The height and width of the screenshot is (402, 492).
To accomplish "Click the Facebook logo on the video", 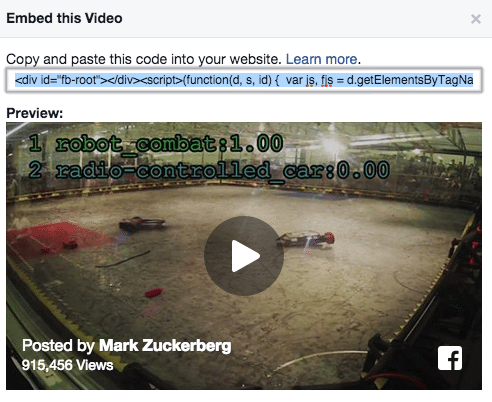I will pos(450,358).
